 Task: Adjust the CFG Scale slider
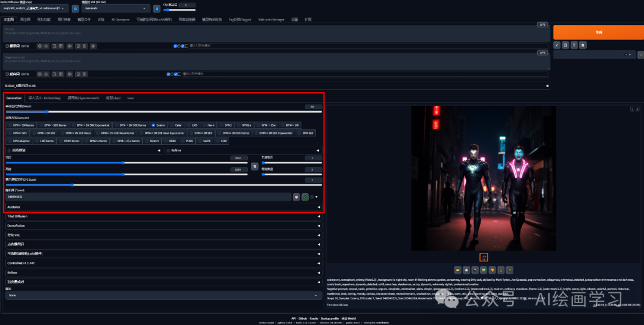[163, 185]
